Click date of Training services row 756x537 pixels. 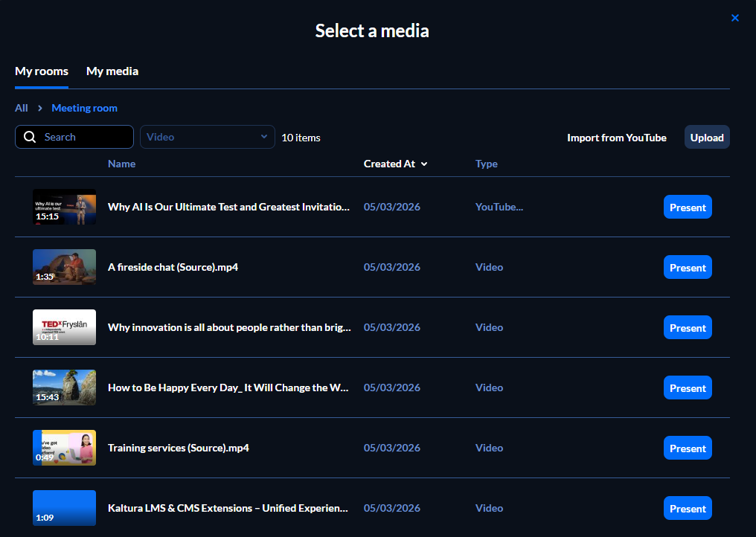pyautogui.click(x=392, y=448)
